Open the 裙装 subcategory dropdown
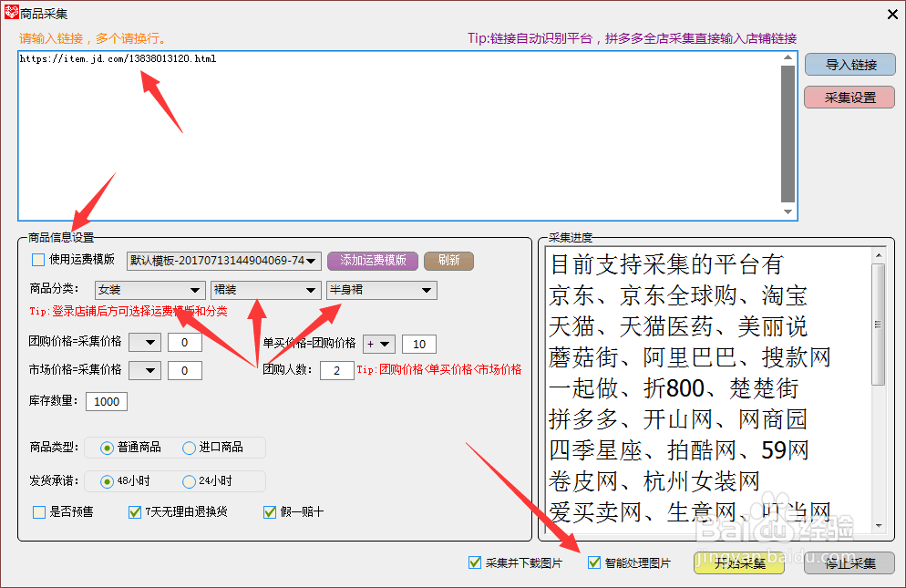906x588 pixels. pyautogui.click(x=264, y=290)
